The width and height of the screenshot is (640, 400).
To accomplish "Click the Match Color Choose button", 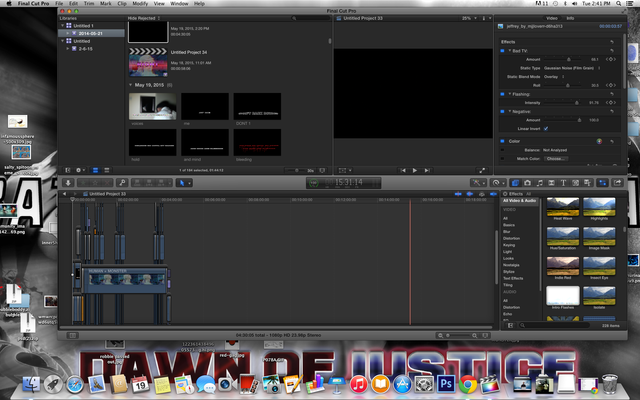I will (557, 158).
